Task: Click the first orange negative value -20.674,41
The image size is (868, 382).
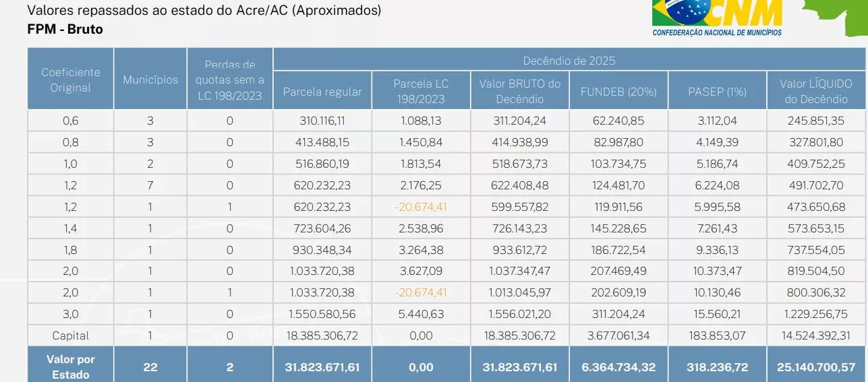Action: coord(421,207)
